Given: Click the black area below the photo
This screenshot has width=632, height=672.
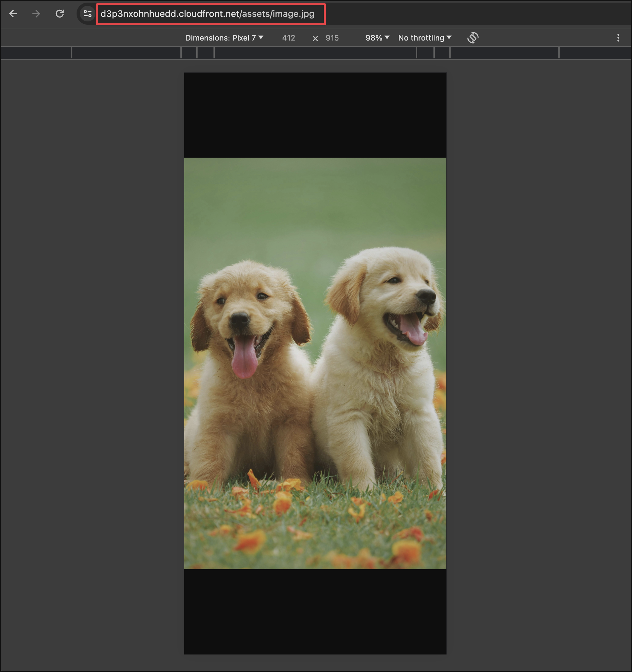Looking at the screenshot, I should tap(315, 612).
